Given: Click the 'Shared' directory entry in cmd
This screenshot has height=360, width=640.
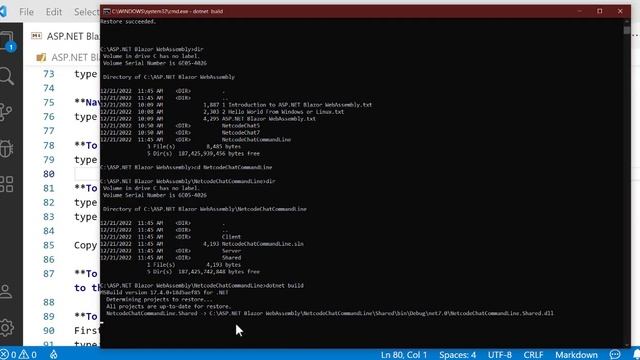Looking at the screenshot, I should click(x=231, y=258).
